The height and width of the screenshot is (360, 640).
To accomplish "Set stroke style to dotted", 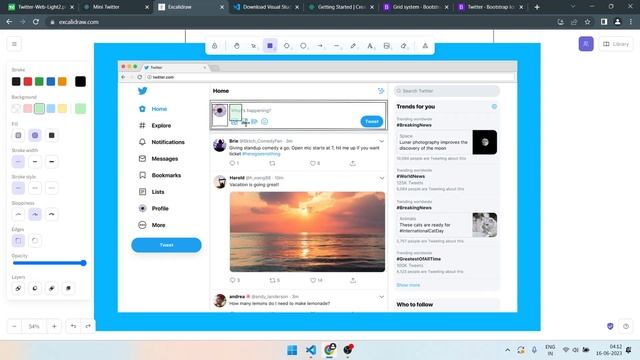I will click(x=51, y=188).
